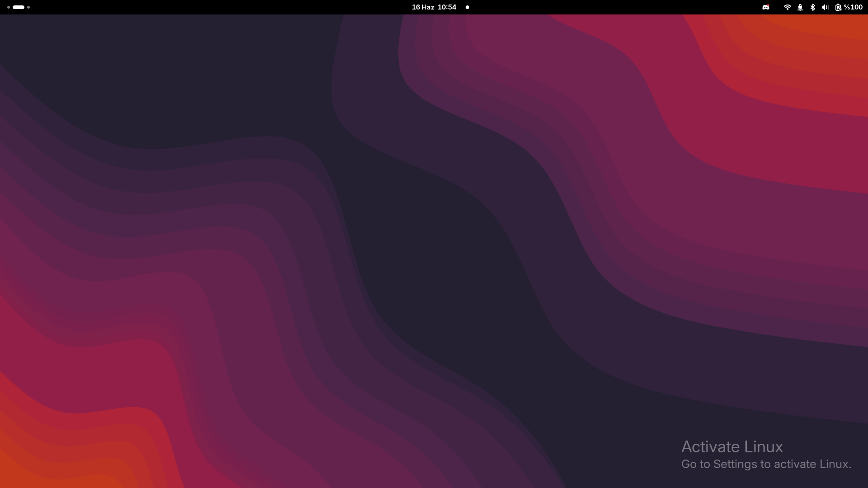Click Go to Settings to activate Linux text
The image size is (868, 488).
tap(766, 465)
